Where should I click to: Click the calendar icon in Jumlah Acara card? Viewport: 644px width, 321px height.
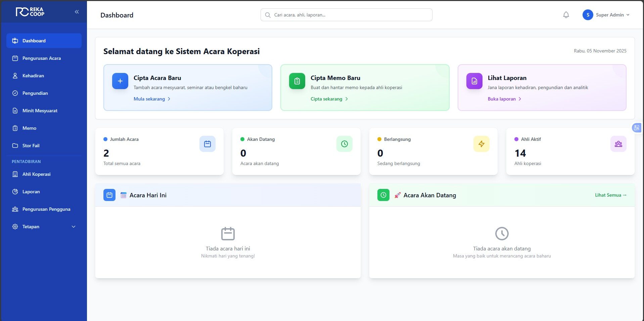coord(207,144)
